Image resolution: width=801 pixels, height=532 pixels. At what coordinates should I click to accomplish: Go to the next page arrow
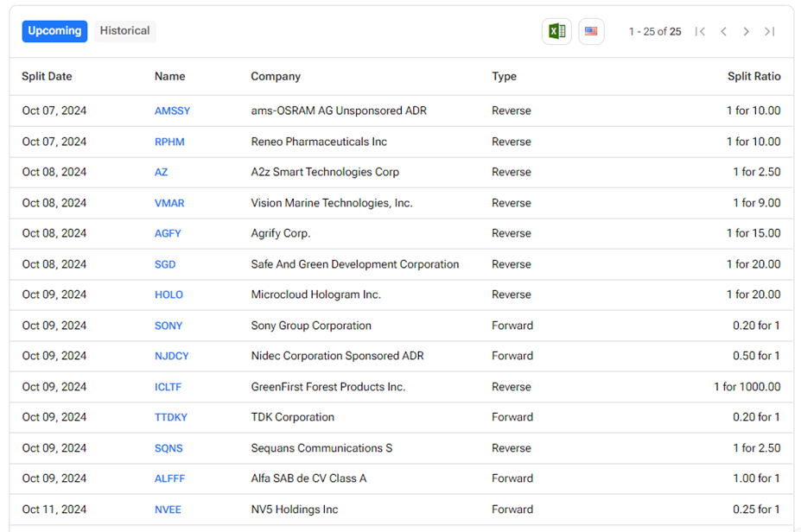click(x=747, y=32)
